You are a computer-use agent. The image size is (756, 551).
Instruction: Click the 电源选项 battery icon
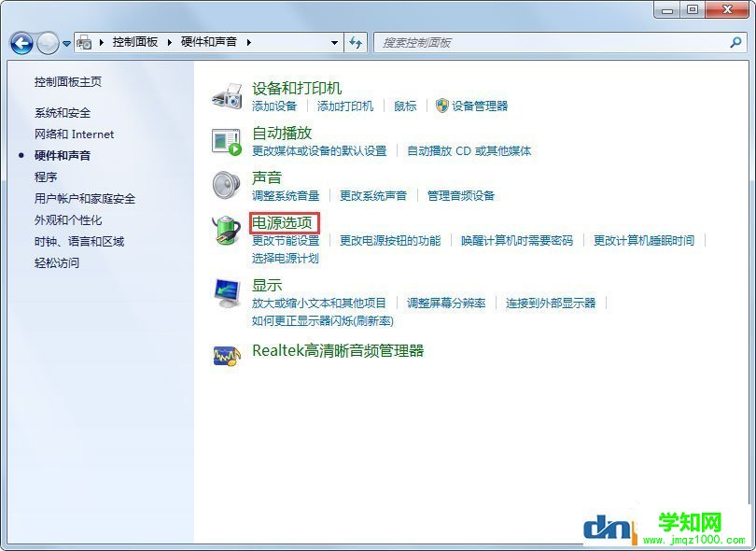click(226, 233)
